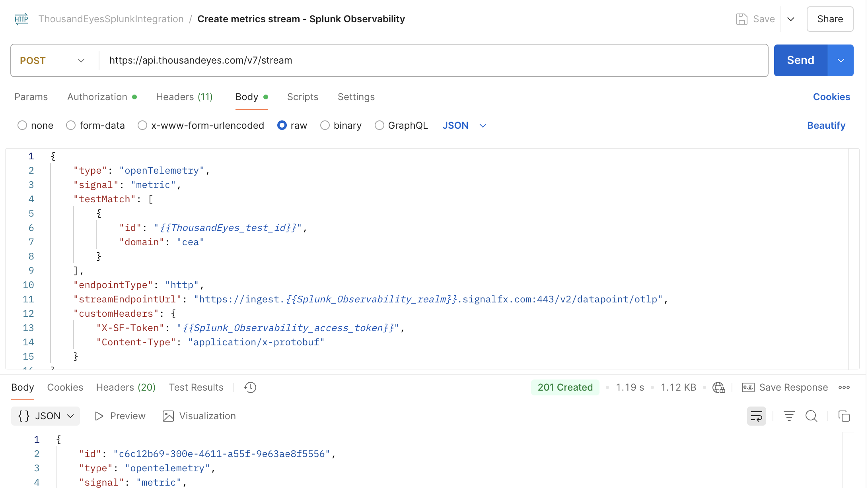Toggle the word wrap lines icon
The height and width of the screenshot is (488, 868).
tap(757, 416)
